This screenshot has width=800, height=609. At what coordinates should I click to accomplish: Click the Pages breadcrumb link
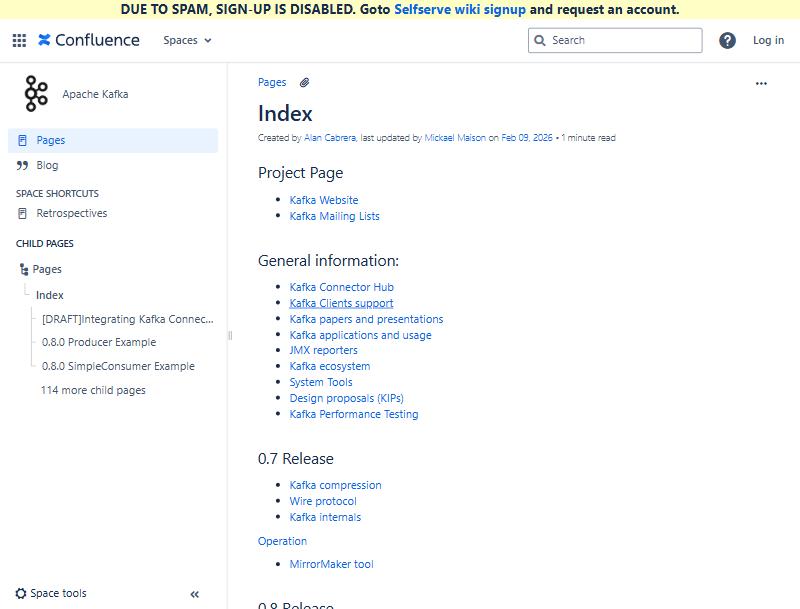272,82
